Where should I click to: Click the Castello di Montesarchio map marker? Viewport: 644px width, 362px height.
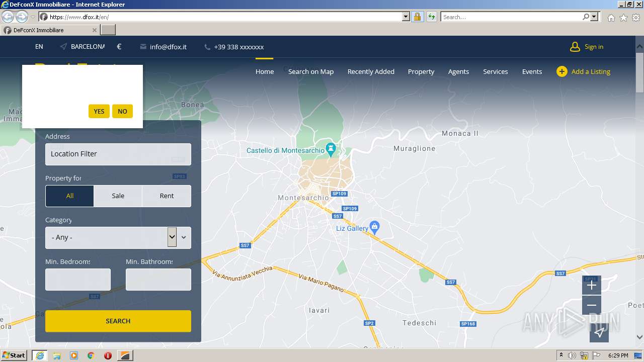tap(331, 149)
